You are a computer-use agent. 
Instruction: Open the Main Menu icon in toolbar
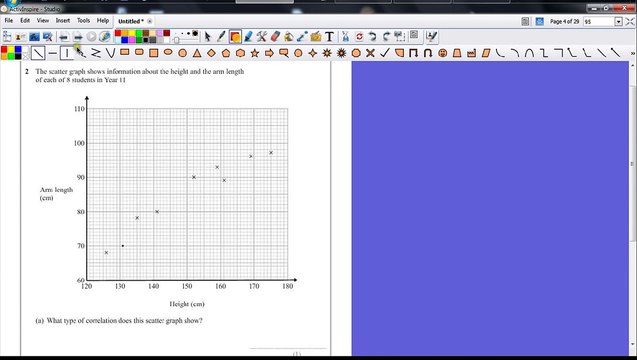[x=7, y=37]
